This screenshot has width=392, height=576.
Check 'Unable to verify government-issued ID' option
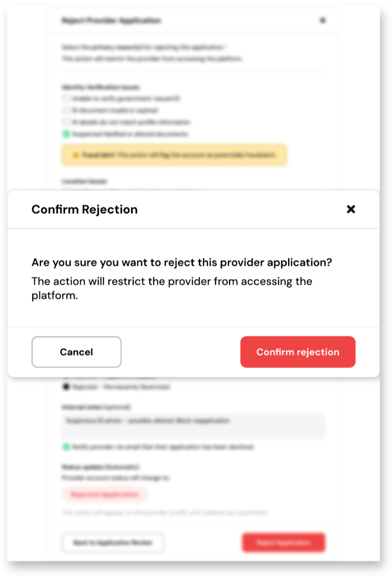(x=66, y=98)
